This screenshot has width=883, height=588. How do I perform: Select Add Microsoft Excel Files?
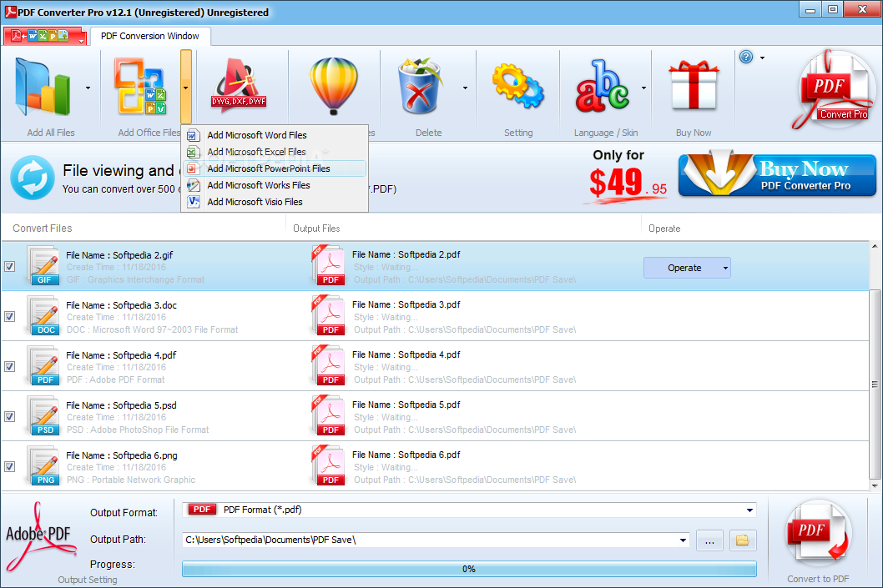[275, 152]
